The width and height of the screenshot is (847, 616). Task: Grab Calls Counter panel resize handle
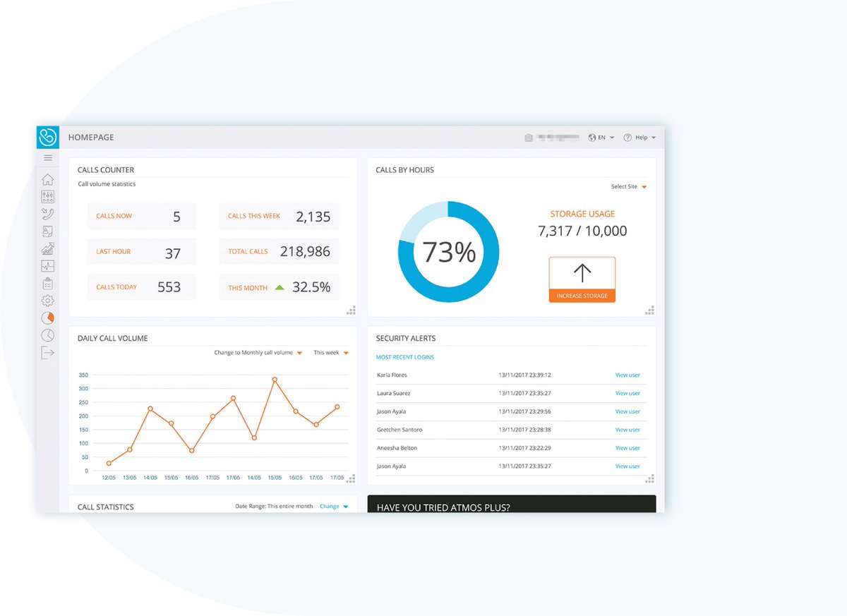351,310
